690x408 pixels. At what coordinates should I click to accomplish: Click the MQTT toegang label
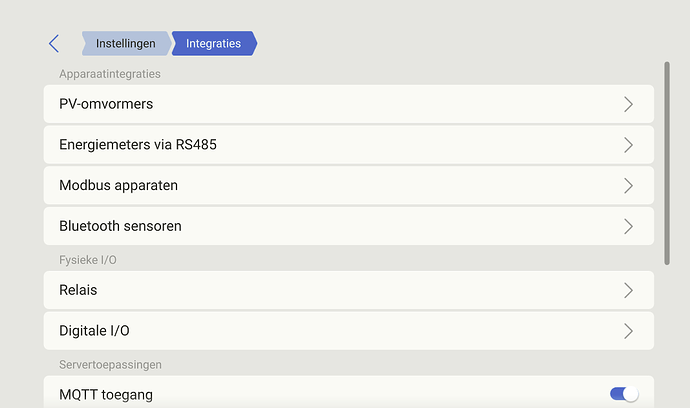(x=106, y=395)
